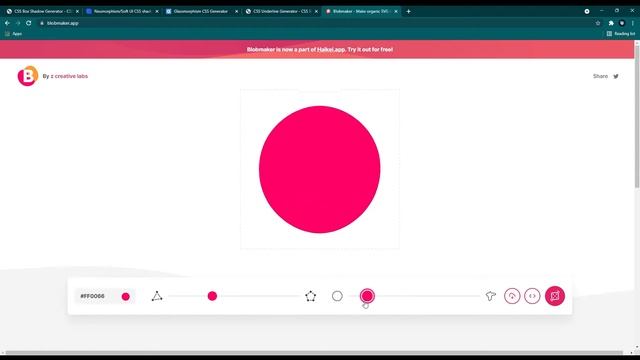640x360 pixels.
Task: Generate a new random blob
Action: [555, 296]
